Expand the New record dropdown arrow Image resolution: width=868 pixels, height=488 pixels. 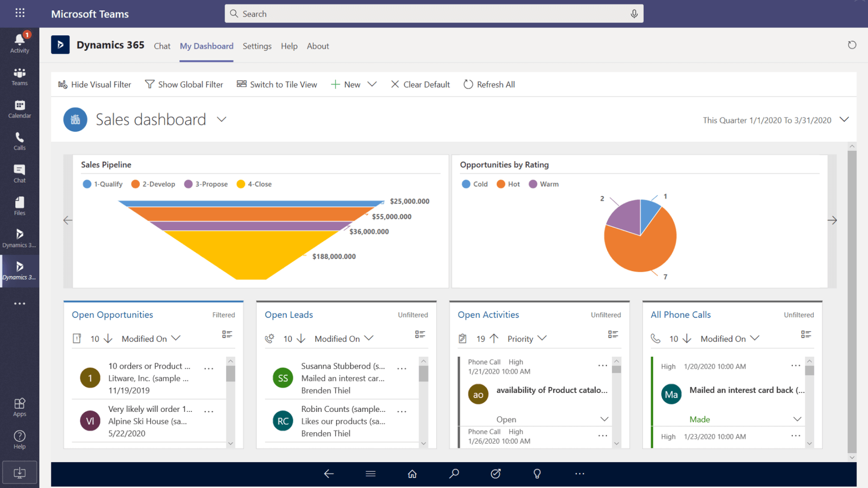372,84
